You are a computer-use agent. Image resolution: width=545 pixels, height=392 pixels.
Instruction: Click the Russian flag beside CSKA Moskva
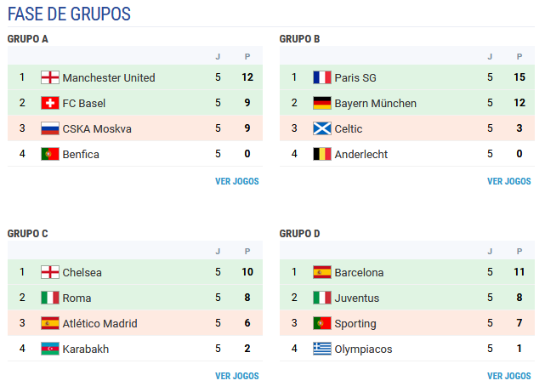(x=50, y=128)
